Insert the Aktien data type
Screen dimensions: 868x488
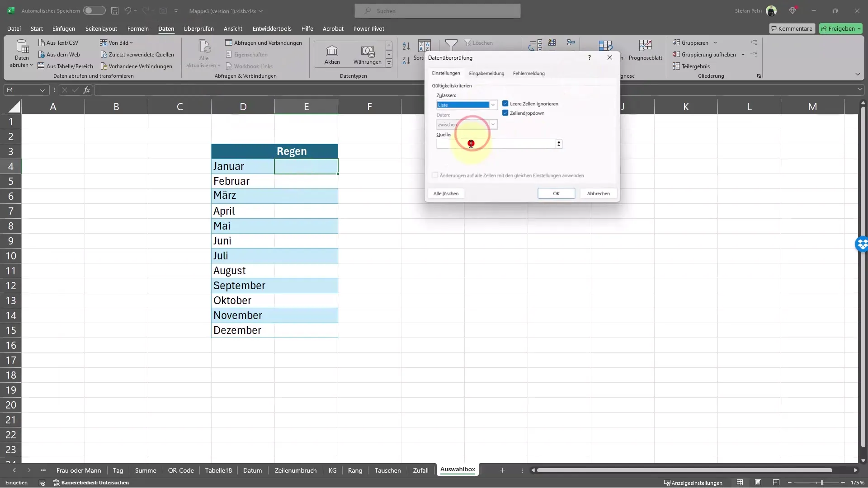tap(332, 54)
